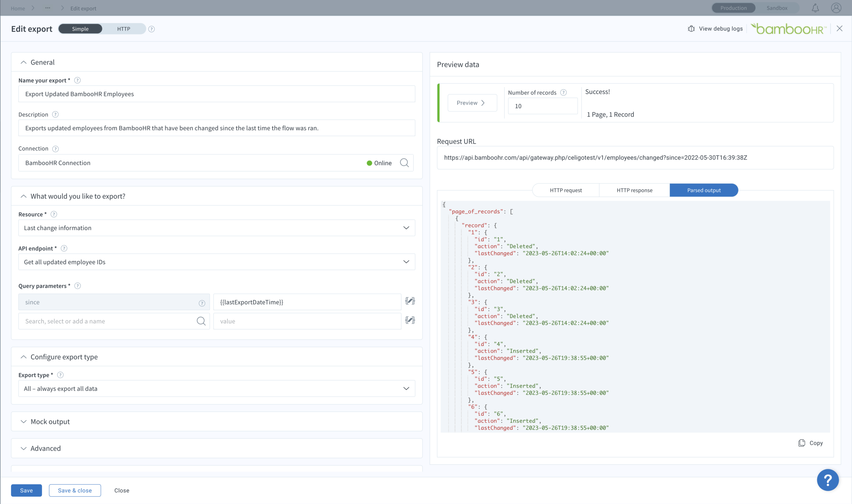
Task: Click the Copy icon in parsed output panel
Action: tap(802, 443)
